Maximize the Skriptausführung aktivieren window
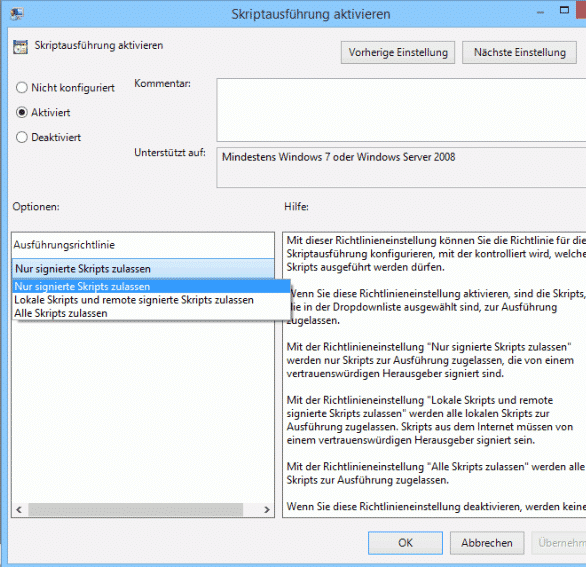This screenshot has height=568, width=586. [564, 10]
